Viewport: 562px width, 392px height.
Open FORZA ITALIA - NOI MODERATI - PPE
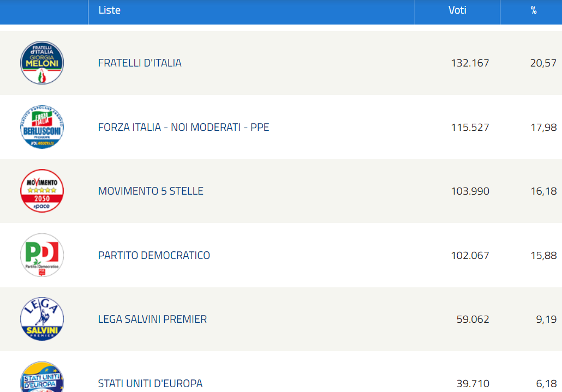coord(183,127)
